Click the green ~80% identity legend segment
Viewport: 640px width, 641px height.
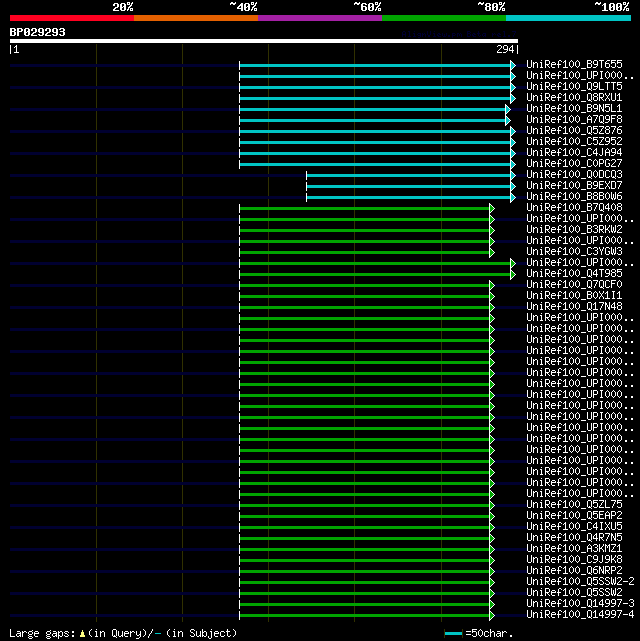(x=444, y=18)
